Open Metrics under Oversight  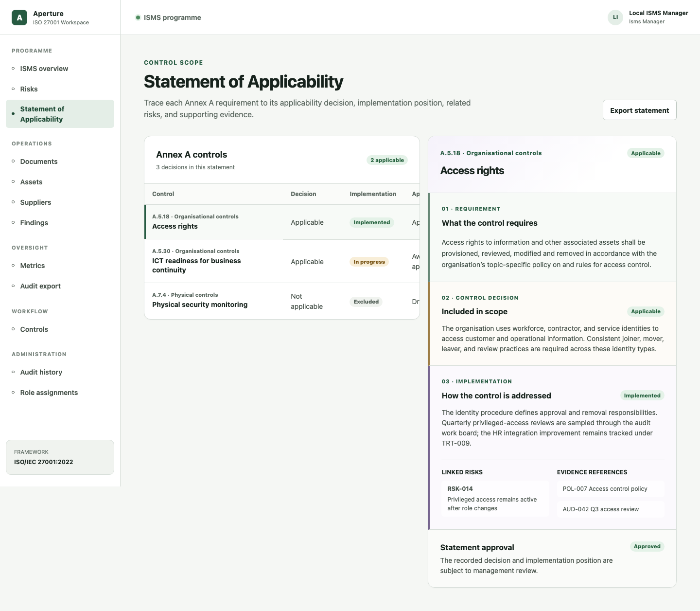(60, 266)
